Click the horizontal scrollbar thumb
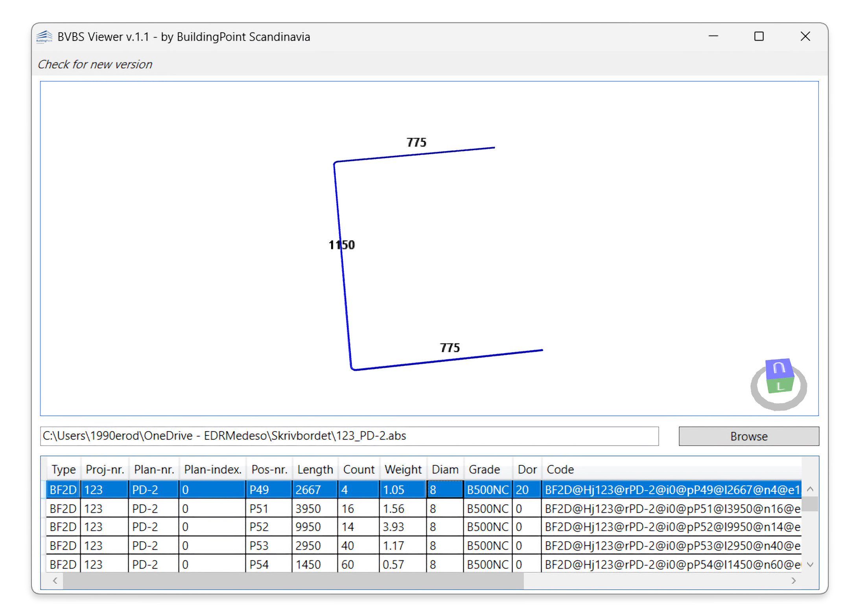Viewport: 855px width, 616px height. pos(293,581)
